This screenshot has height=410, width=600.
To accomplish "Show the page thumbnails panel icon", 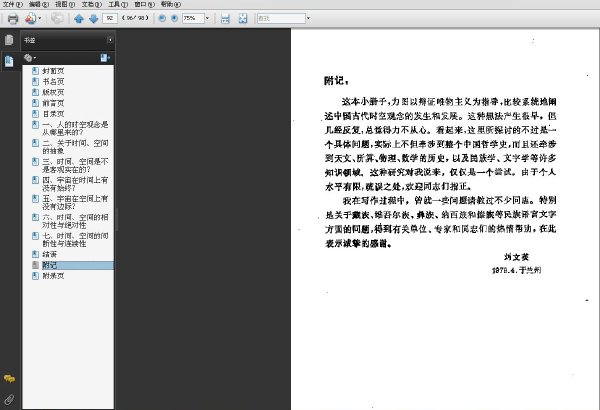I will pyautogui.click(x=9, y=40).
